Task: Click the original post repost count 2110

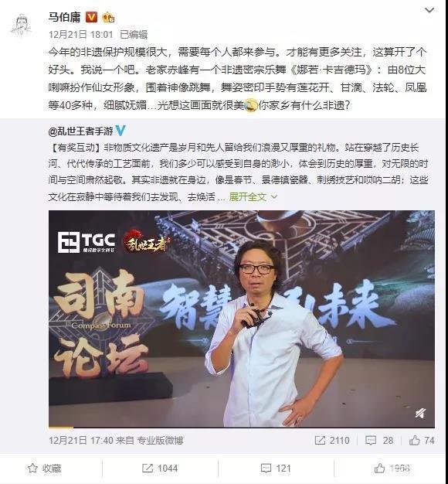Action: (332, 441)
